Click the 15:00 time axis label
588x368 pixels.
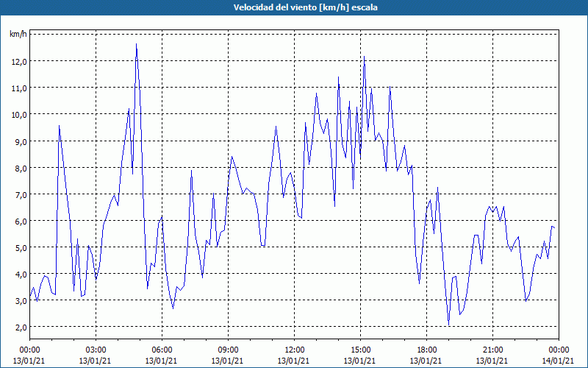[x=360, y=350]
